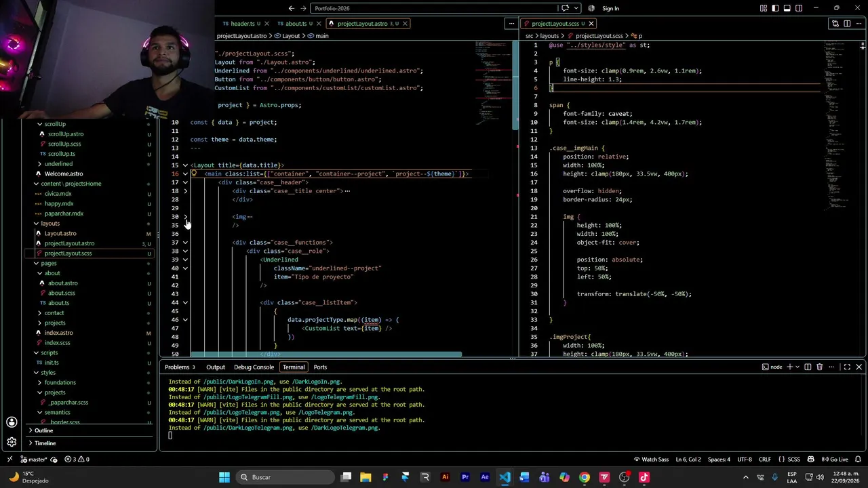This screenshot has width=868, height=488.
Task: Expand the Timeline section
Action: (88, 443)
